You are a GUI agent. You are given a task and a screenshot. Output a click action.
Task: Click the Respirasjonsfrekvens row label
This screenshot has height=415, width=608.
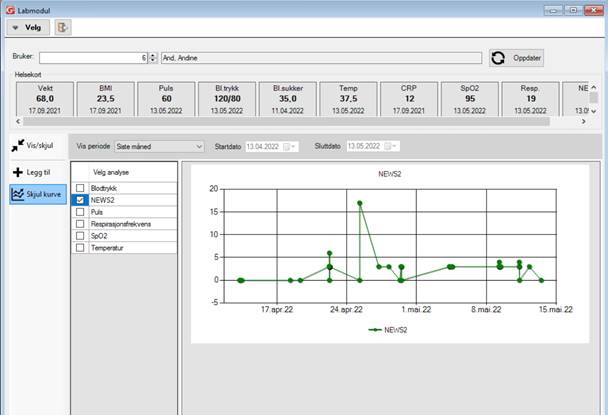pyautogui.click(x=121, y=224)
